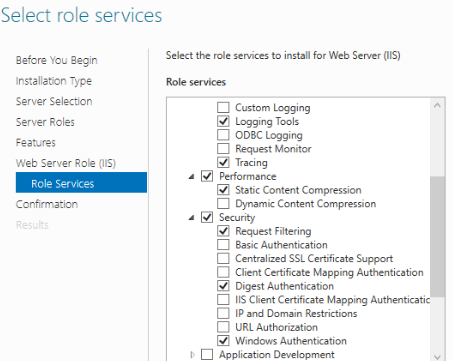Check Basic Authentication checkbox
The width and height of the screenshot is (453, 361).
223,245
